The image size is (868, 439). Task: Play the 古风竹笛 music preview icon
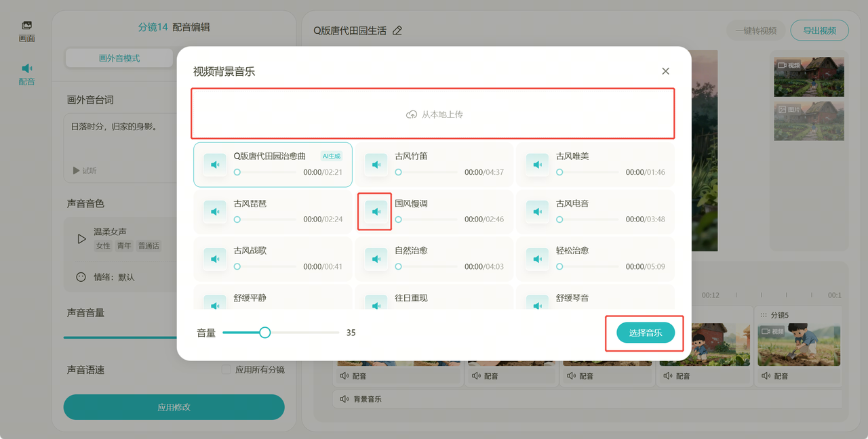pos(376,165)
